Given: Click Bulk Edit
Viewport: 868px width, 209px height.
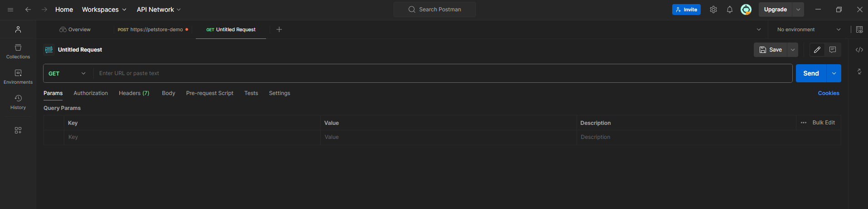Looking at the screenshot, I should (824, 123).
